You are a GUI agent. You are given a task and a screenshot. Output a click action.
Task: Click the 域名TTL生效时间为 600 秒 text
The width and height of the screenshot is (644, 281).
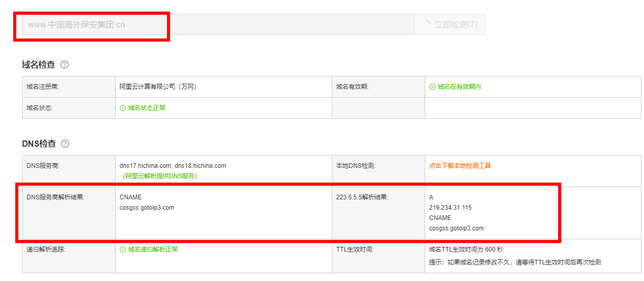click(x=466, y=249)
